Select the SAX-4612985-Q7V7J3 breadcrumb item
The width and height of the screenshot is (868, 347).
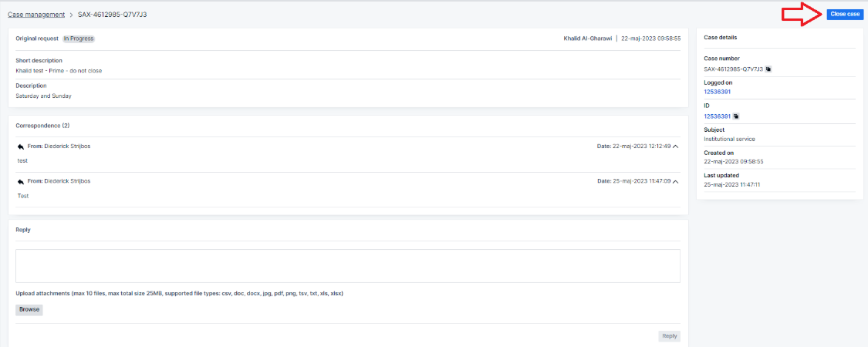tap(112, 14)
